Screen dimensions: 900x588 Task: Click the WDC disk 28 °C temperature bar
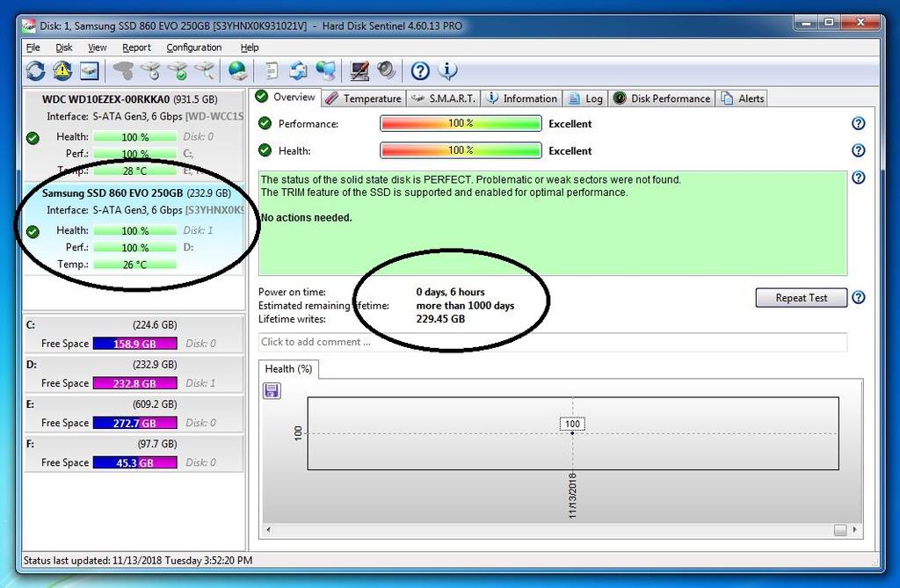coord(134,171)
